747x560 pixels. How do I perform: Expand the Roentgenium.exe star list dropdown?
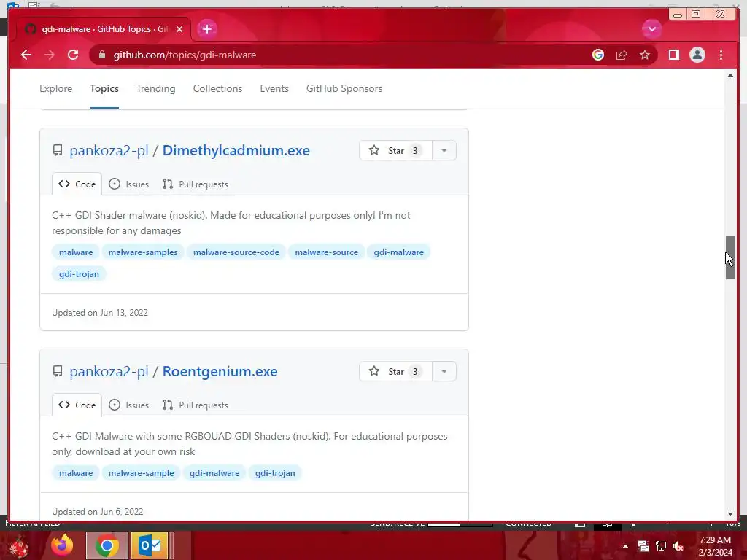pos(444,371)
